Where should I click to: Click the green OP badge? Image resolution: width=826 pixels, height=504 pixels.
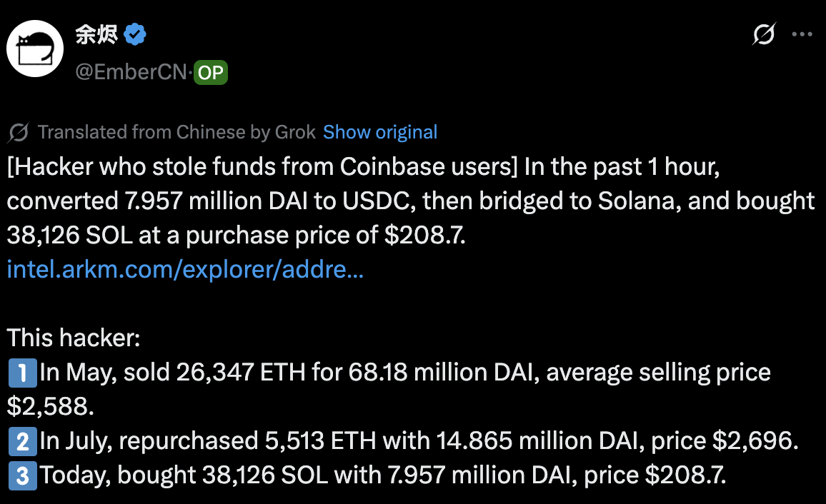(x=211, y=72)
